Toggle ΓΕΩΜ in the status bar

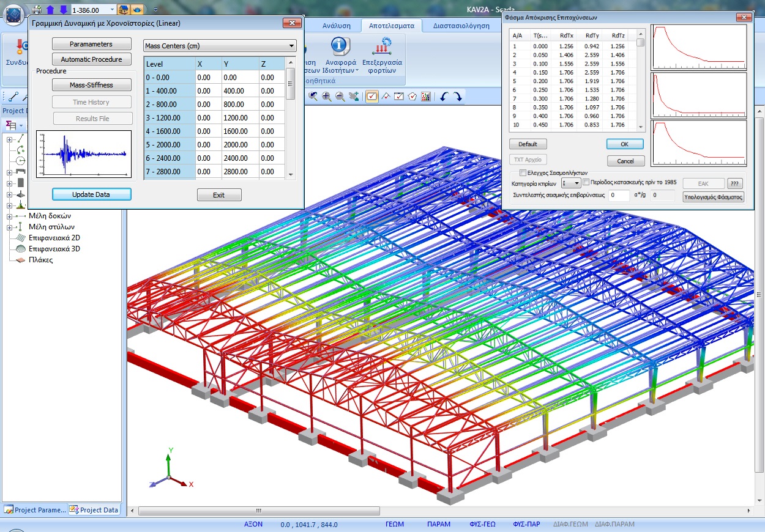(x=395, y=524)
